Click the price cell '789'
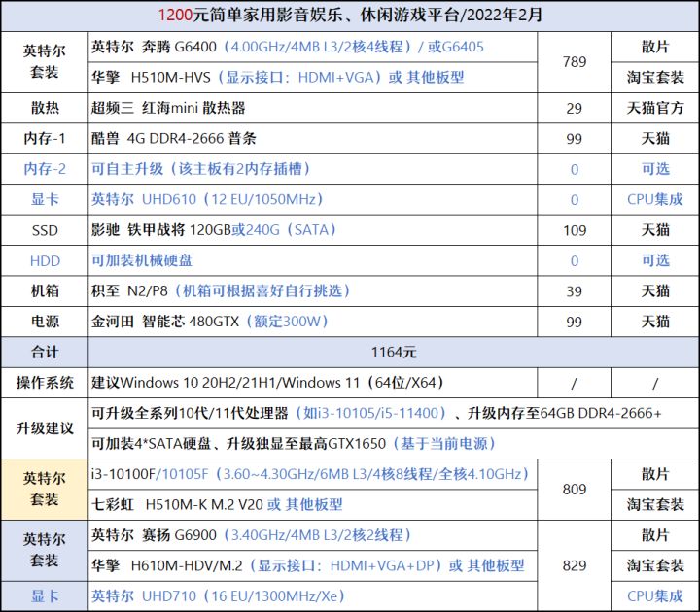Viewport: 700px width, 612px height. click(575, 62)
